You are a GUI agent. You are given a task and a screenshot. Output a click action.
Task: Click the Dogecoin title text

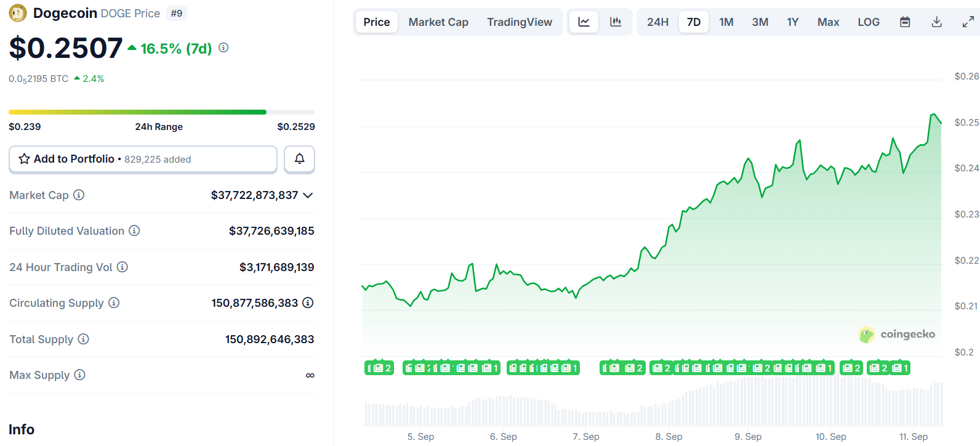[65, 13]
